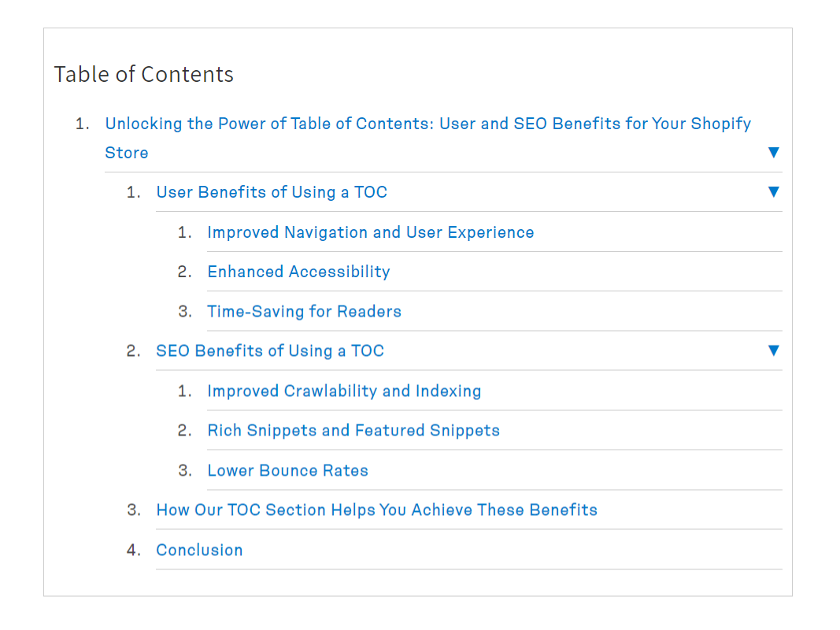Jump to Improved Navigation and User Experience
Image resolution: width=840 pixels, height=630 pixels.
pyautogui.click(x=370, y=232)
